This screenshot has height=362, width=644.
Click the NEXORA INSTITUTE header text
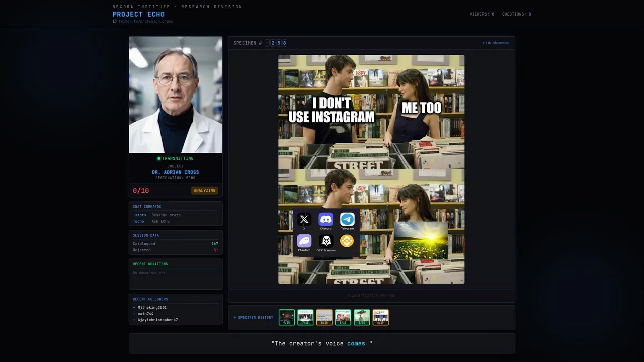click(178, 7)
